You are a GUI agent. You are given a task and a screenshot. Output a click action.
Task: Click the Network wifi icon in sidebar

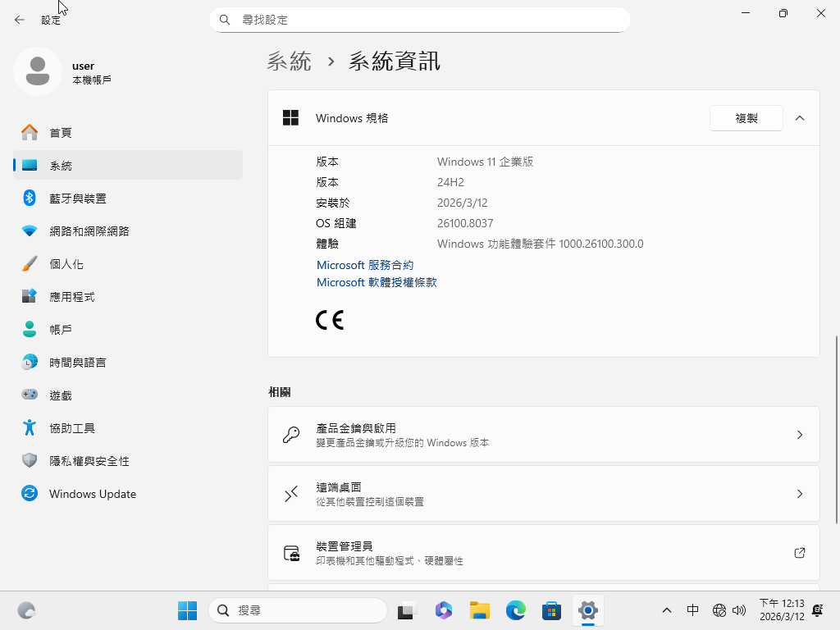coord(30,231)
